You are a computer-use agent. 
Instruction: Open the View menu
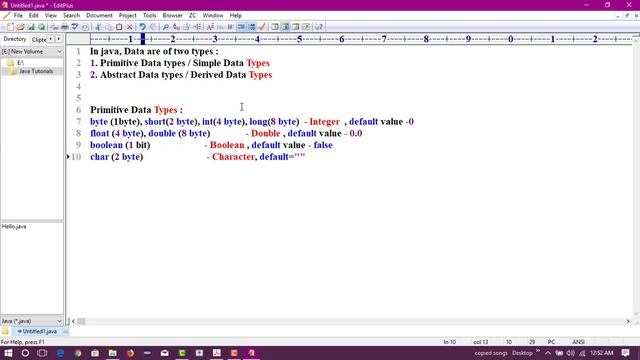51,16
